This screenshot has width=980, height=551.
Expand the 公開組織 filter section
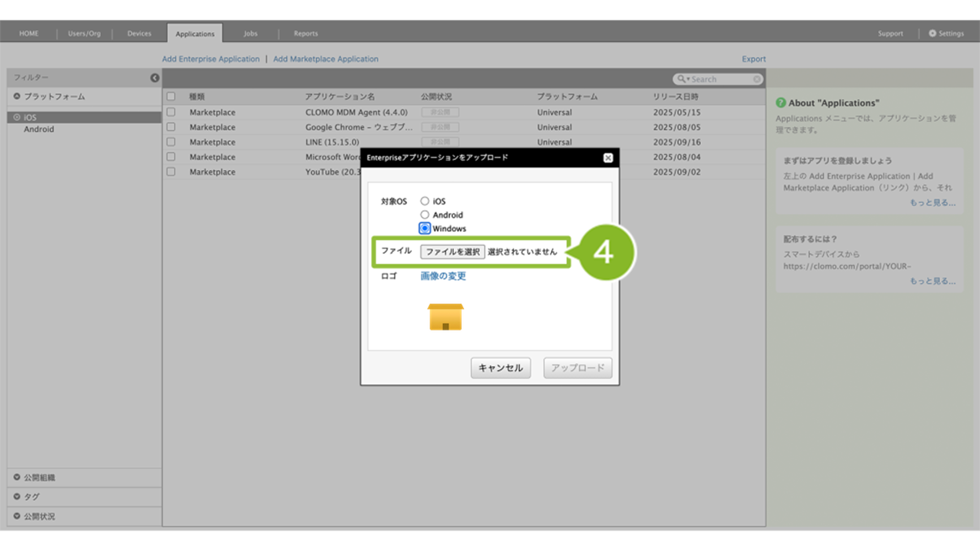17,477
